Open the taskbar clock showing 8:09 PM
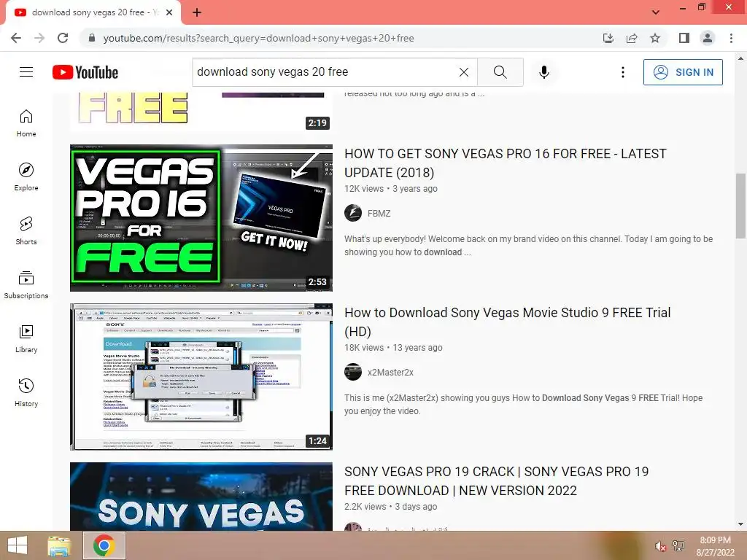Screen dimensions: 747x560 (715, 546)
